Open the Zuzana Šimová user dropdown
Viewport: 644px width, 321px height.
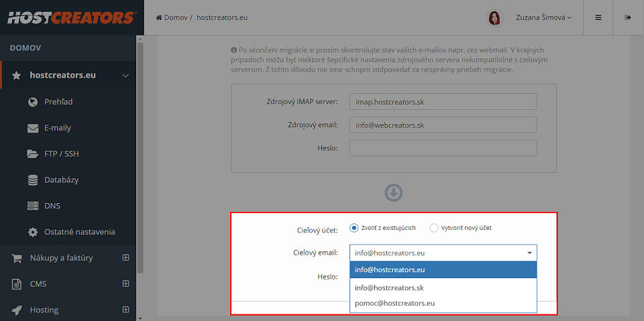pos(544,17)
